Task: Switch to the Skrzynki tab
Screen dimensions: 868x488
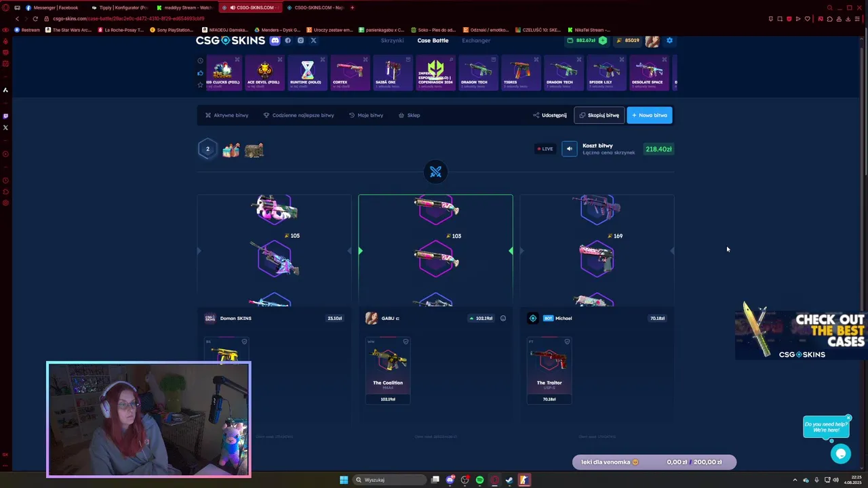Action: click(392, 41)
